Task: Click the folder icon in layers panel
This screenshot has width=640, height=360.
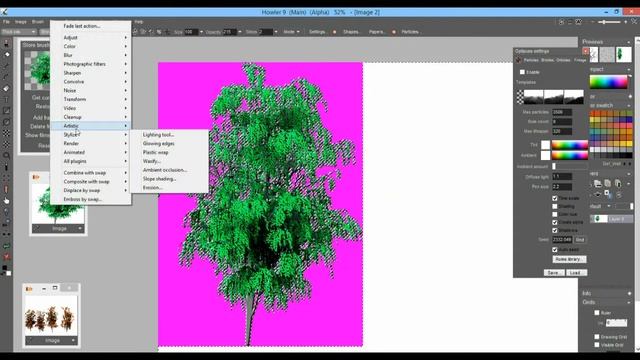Action: point(598,184)
